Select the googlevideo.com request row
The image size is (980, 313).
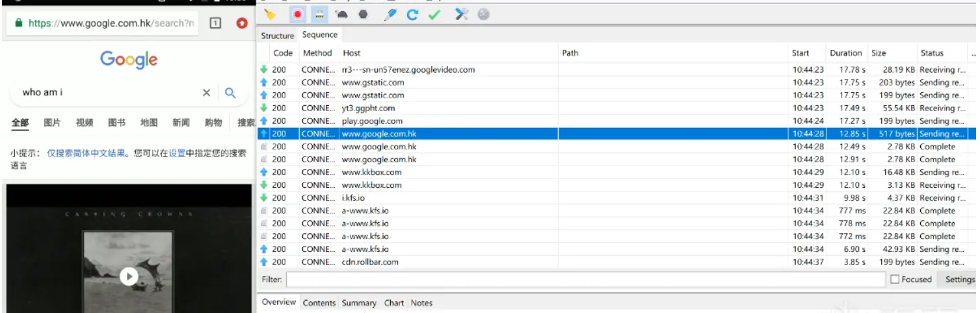click(617, 69)
